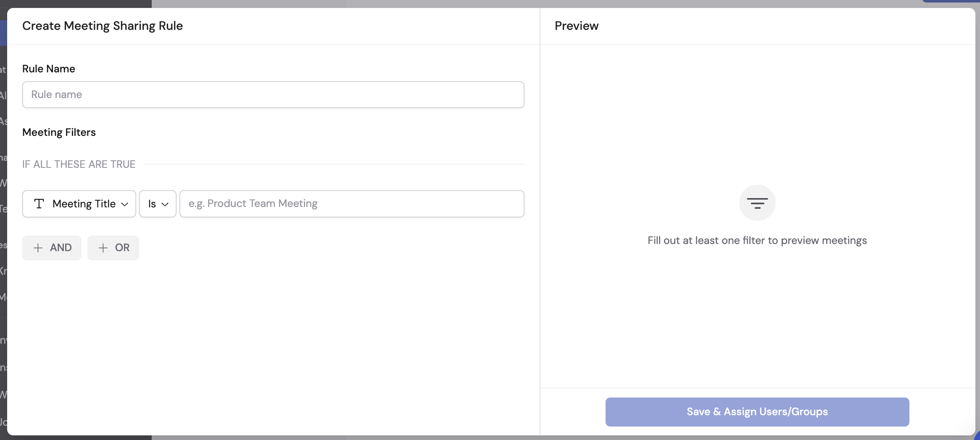Image resolution: width=980 pixels, height=440 pixels.
Task: Click the text-type "T" icon beside Meeting Title
Action: [40, 204]
